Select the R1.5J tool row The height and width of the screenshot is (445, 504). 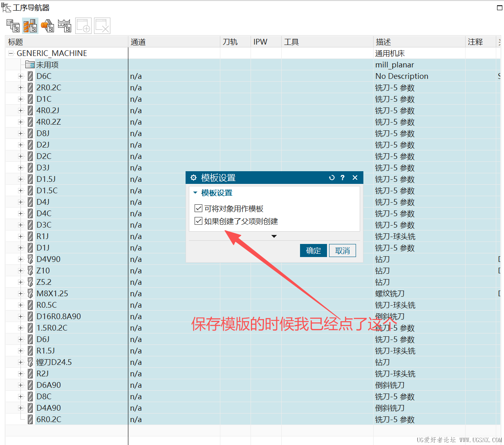point(253,351)
